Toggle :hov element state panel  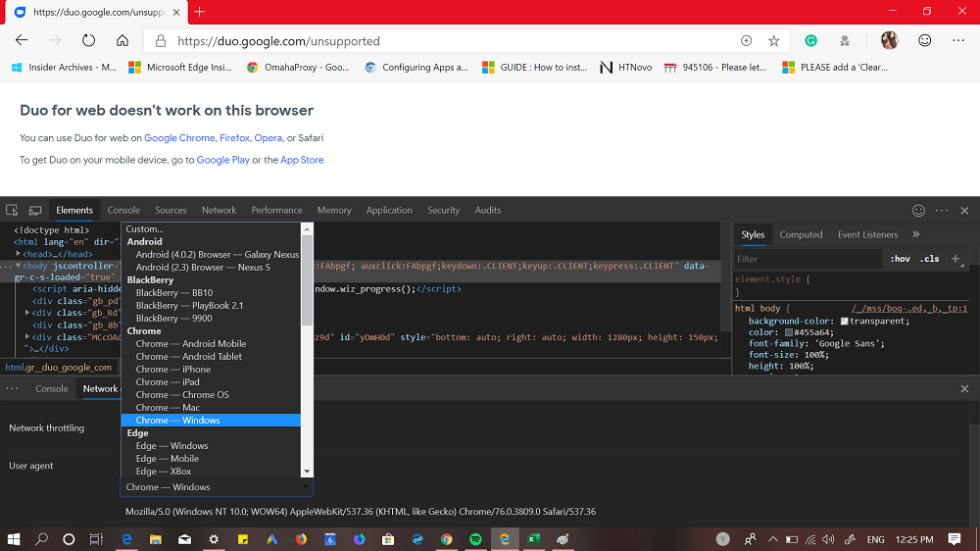point(900,259)
